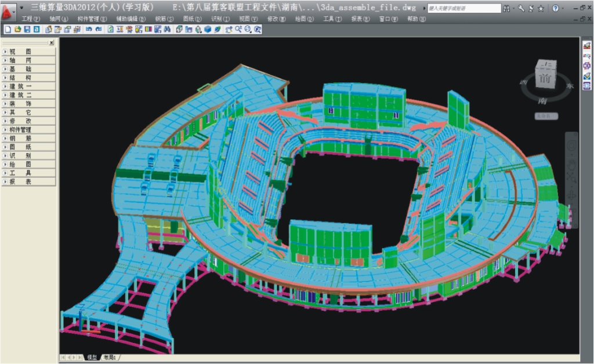The width and height of the screenshot is (594, 364).
Task: Expand the 结构 panel group
Action: click(28, 78)
